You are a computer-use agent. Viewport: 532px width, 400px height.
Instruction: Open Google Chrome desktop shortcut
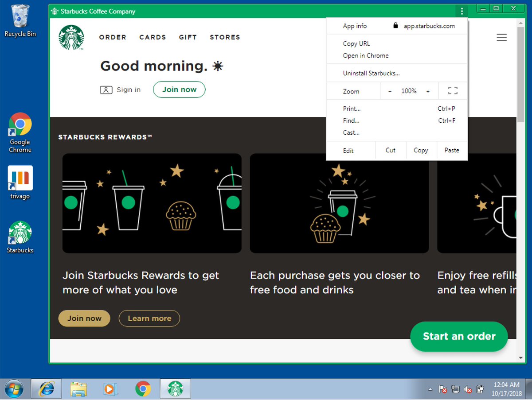click(x=20, y=133)
